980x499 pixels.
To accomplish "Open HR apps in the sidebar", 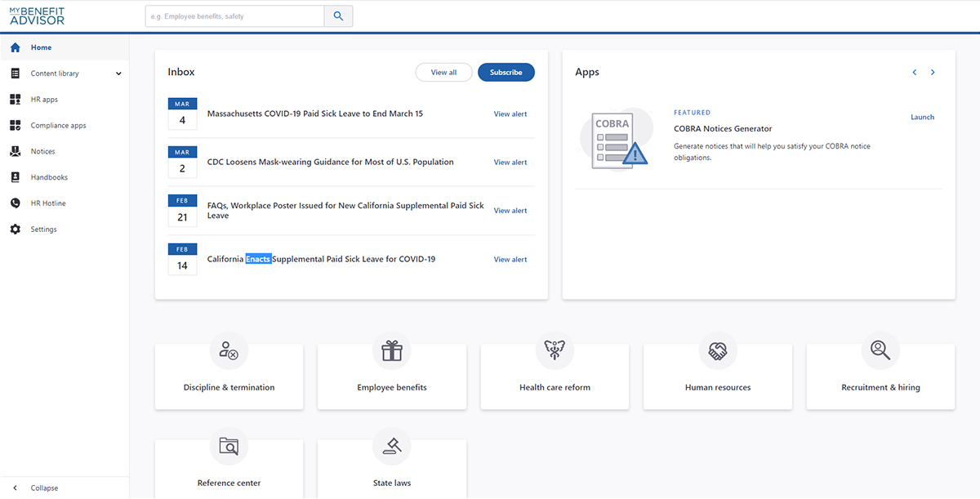I will 44,100.
